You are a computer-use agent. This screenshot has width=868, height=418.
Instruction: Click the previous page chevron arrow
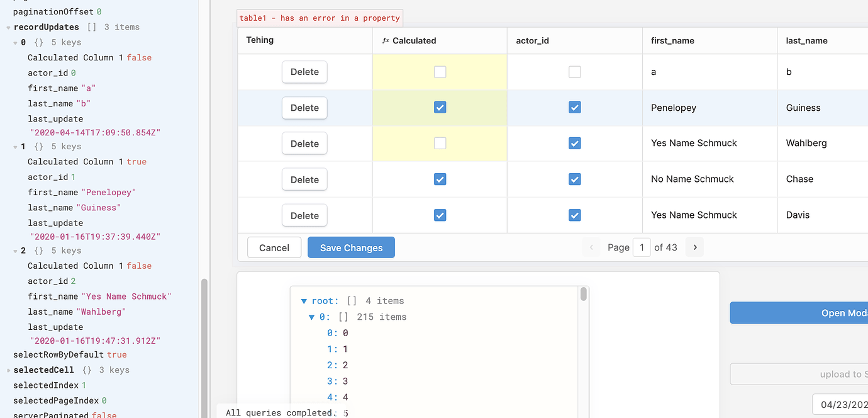click(x=591, y=247)
